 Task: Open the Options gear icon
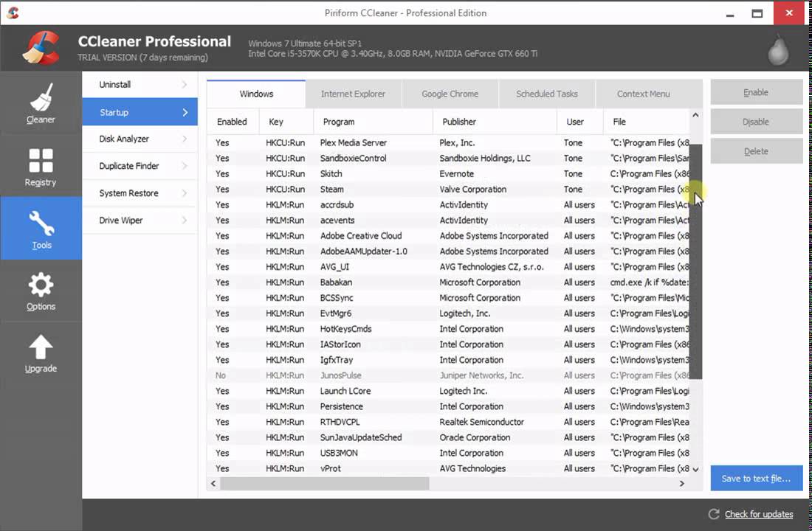(41, 285)
